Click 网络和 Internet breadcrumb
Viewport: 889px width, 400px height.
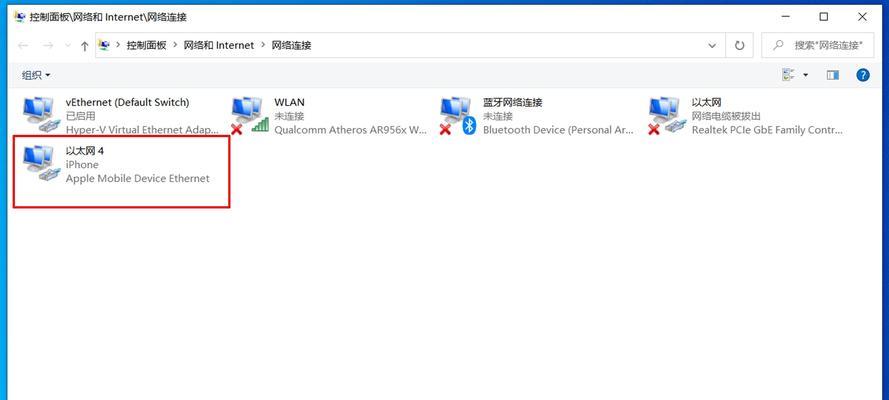219,45
